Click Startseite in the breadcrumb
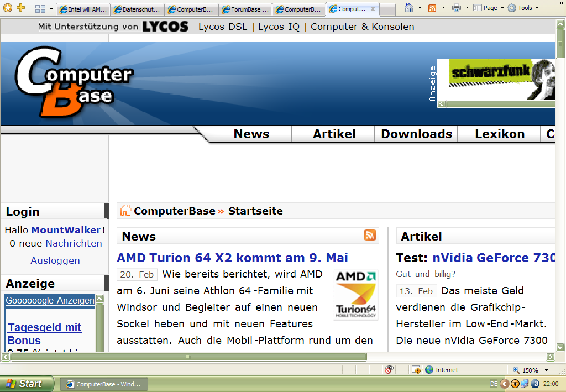The image size is (566, 392). point(255,211)
